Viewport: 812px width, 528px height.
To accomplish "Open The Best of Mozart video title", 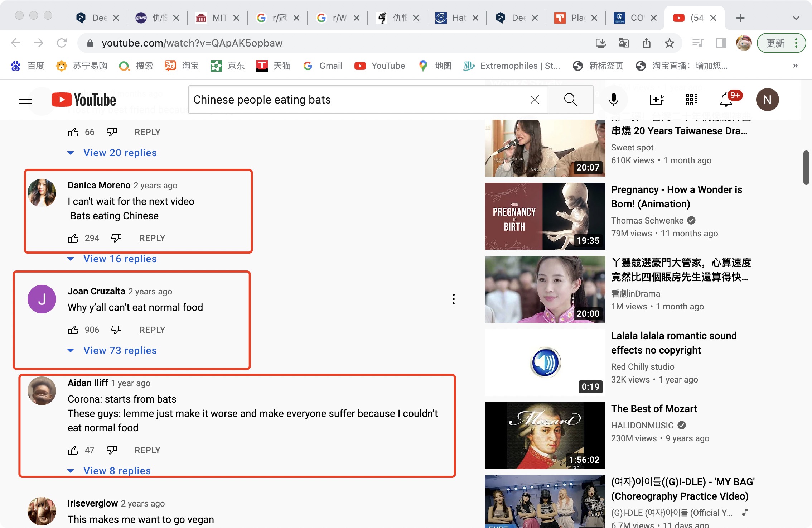I will pos(654,409).
